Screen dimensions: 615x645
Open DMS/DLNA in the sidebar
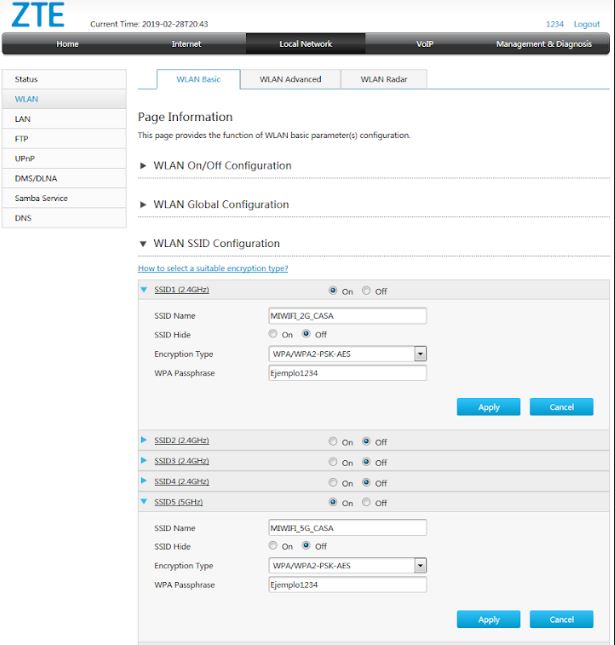click(x=64, y=178)
